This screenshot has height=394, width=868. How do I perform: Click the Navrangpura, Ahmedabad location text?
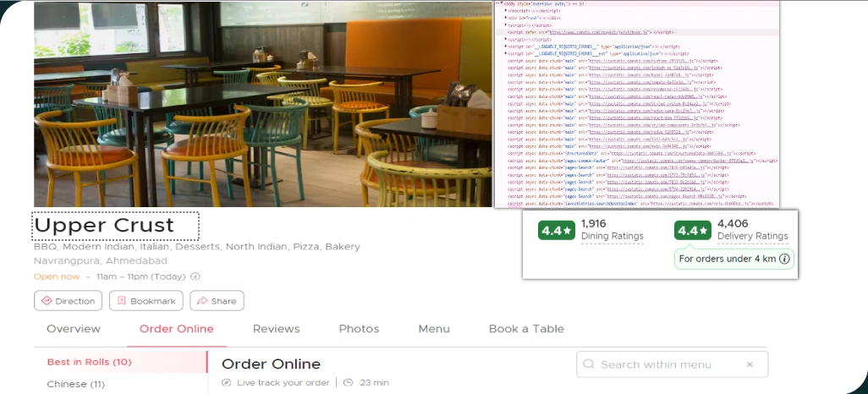100,260
